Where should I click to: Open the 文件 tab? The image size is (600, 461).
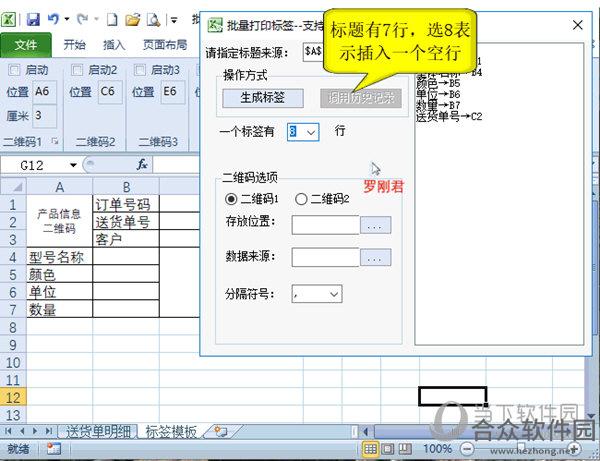click(26, 45)
